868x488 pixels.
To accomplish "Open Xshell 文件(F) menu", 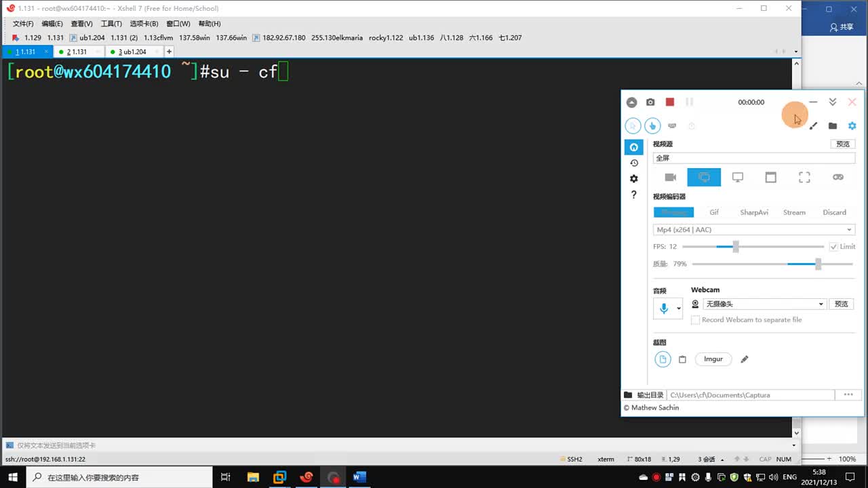I will click(23, 24).
